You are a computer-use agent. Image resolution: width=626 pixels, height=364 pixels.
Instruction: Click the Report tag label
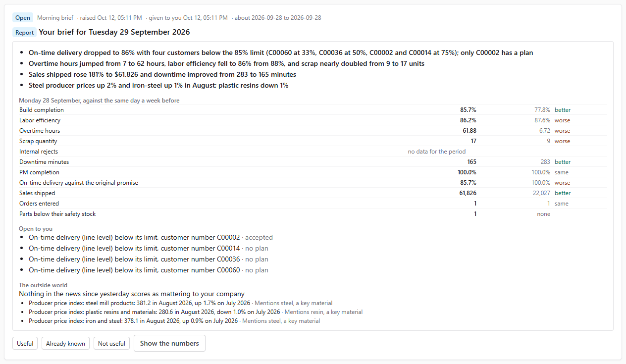click(24, 33)
